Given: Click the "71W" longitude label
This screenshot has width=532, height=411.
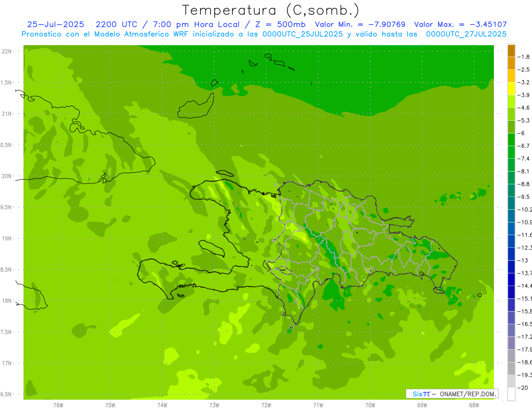Looking at the screenshot, I should coord(318,405).
